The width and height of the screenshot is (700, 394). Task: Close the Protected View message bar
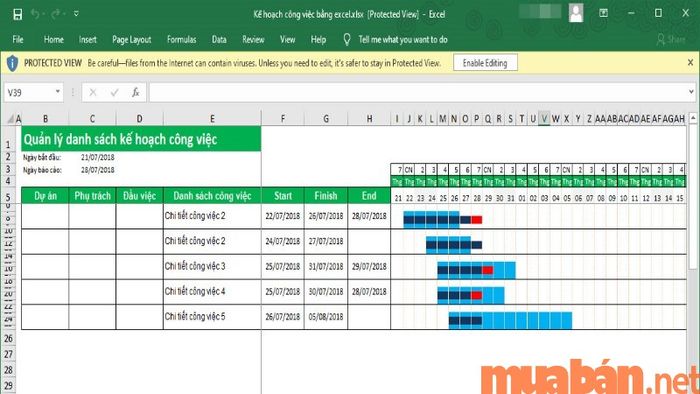(x=690, y=63)
